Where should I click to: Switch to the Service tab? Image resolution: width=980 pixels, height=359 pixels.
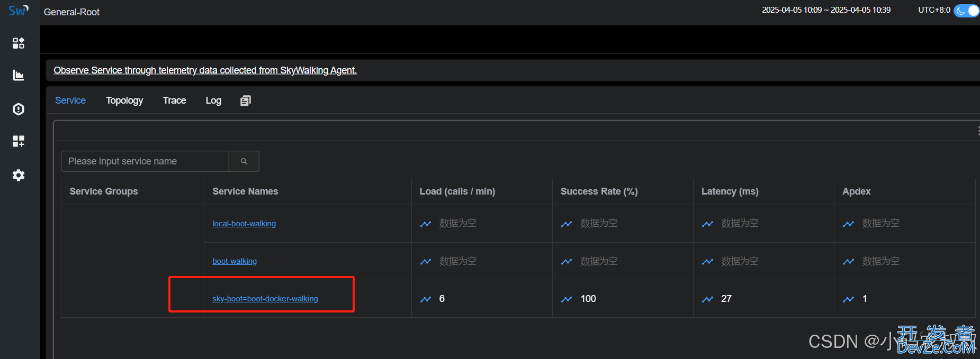pyautogui.click(x=70, y=100)
